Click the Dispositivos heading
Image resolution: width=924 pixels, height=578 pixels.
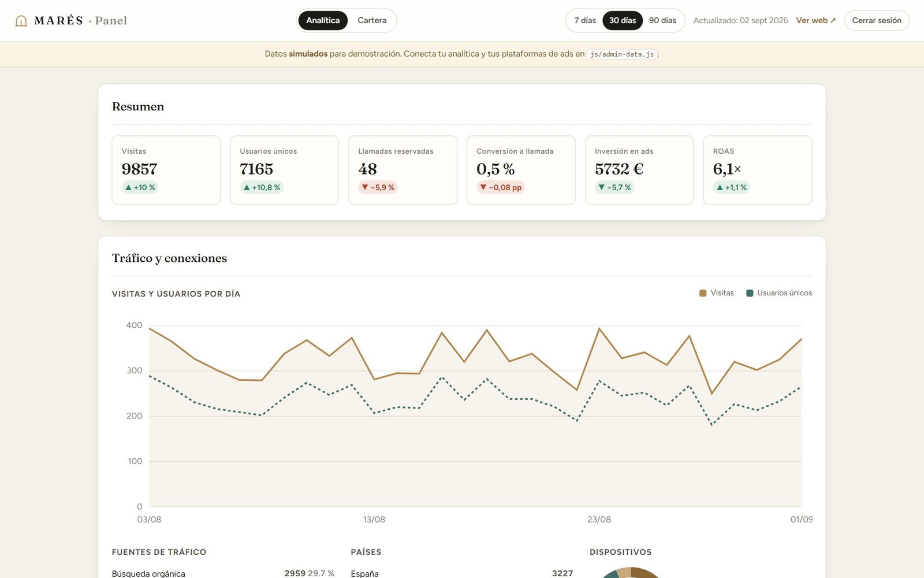tap(621, 552)
